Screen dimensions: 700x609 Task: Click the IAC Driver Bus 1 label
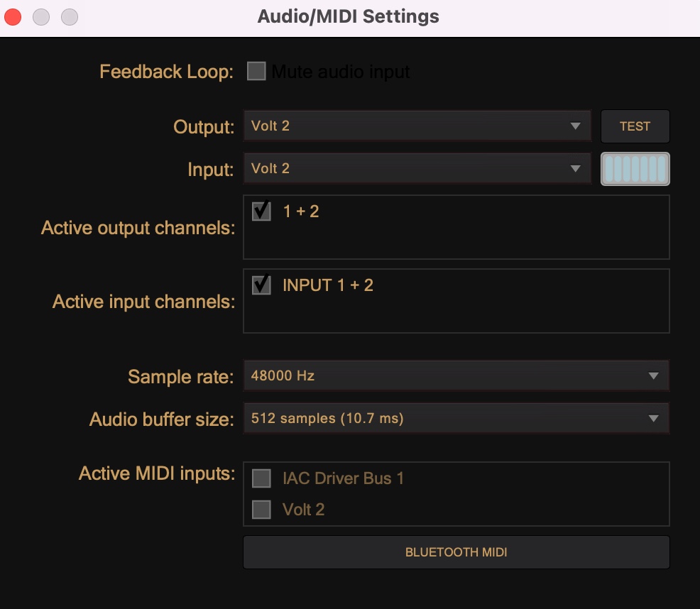point(343,478)
